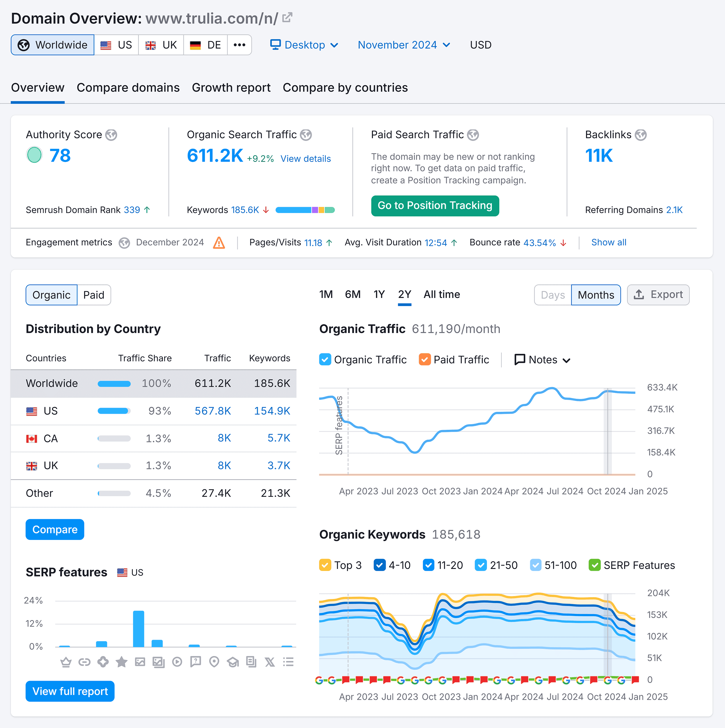The width and height of the screenshot is (725, 728).
Task: Select the 1Y time range
Action: pos(379,294)
